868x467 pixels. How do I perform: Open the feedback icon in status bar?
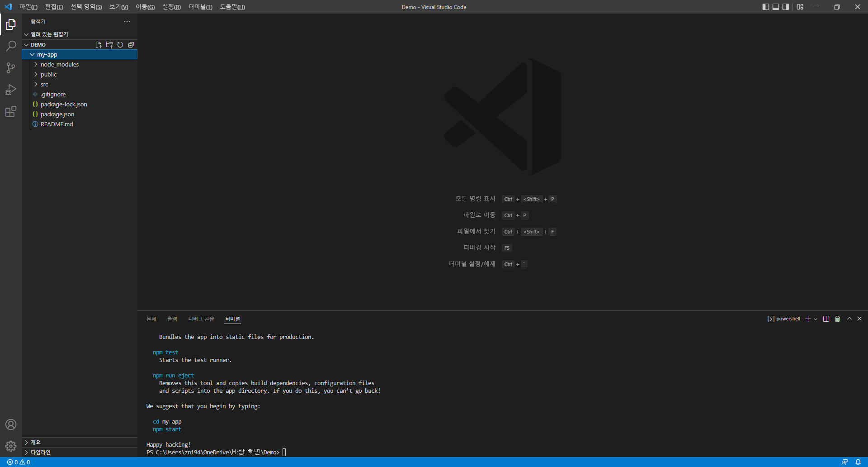(844, 462)
